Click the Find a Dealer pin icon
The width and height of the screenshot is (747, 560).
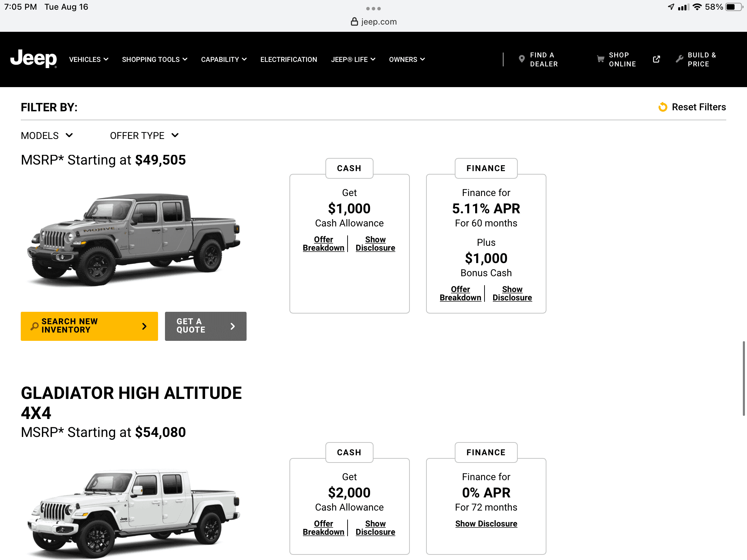coord(522,59)
